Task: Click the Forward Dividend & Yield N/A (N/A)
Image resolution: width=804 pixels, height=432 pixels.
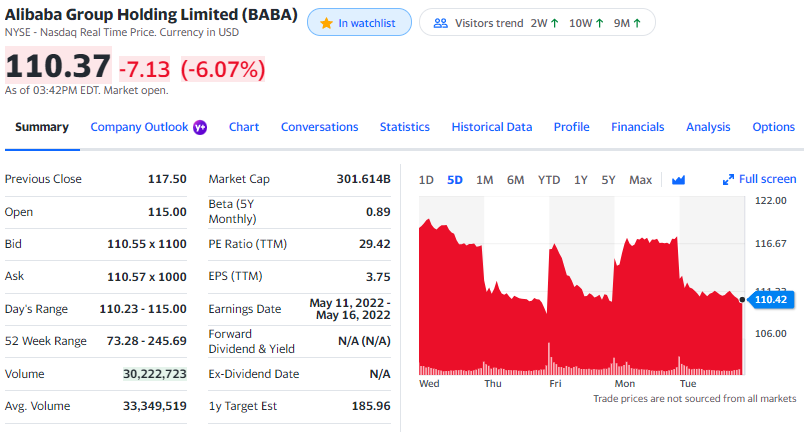Action: coord(365,341)
